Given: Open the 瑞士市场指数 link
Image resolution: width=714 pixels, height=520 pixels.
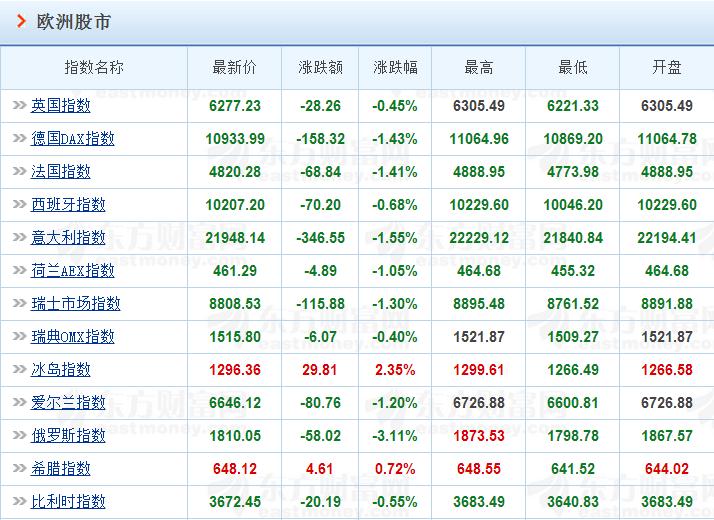Looking at the screenshot, I should [x=76, y=303].
